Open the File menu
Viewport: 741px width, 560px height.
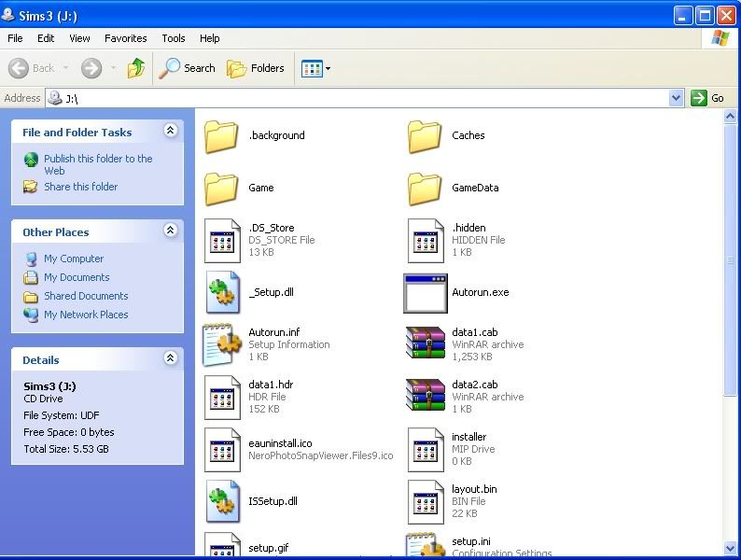[x=15, y=38]
